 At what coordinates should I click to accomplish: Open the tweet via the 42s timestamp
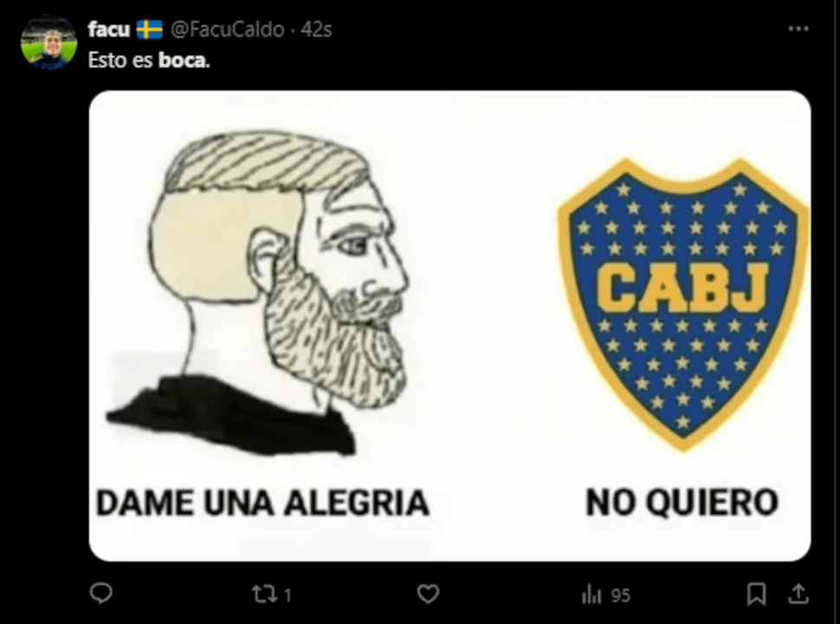(316, 29)
